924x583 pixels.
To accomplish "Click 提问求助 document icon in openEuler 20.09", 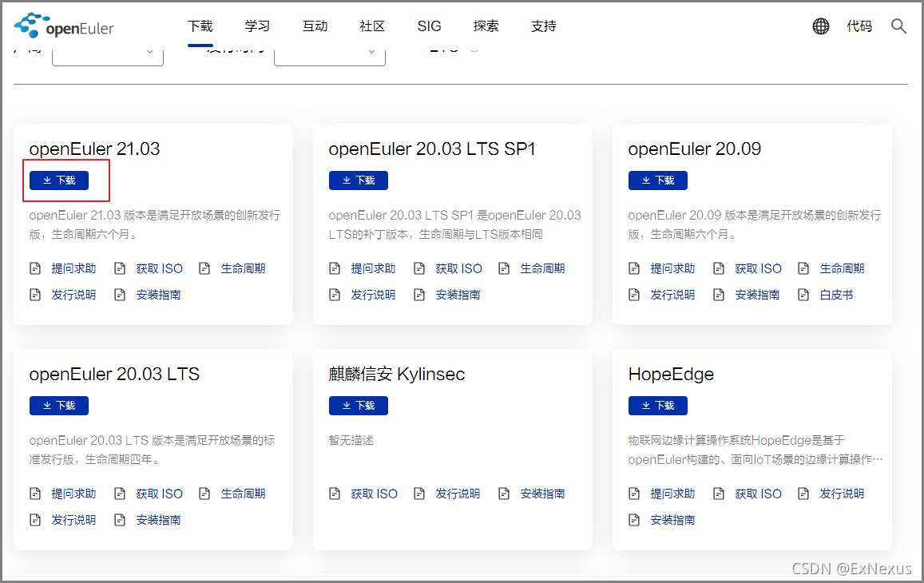I will click(634, 269).
